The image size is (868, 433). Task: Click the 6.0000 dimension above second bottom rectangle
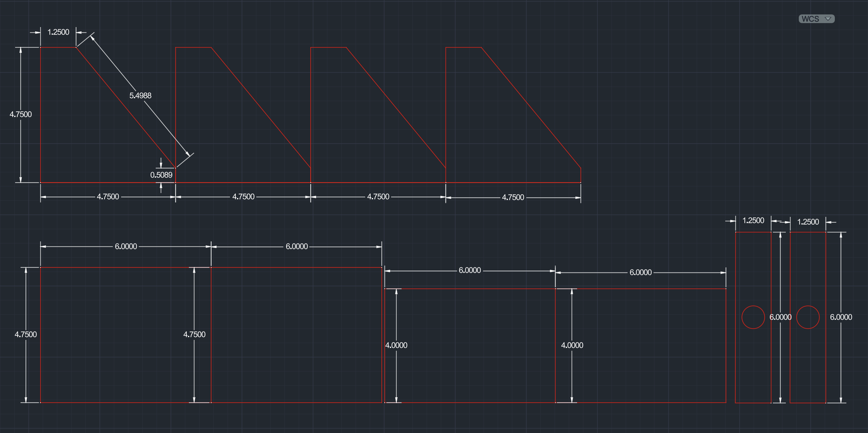click(x=297, y=246)
